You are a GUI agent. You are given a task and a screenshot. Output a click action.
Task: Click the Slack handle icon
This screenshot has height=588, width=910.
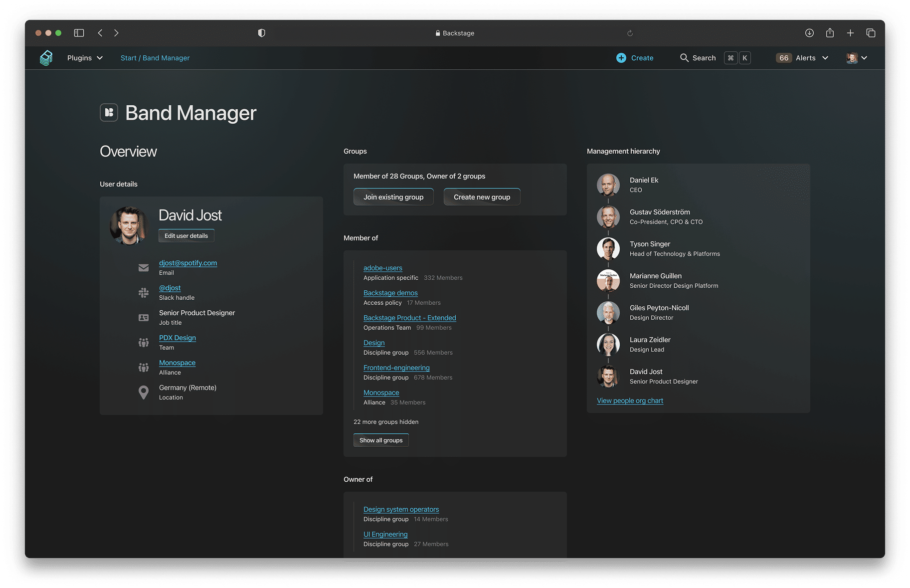point(144,293)
